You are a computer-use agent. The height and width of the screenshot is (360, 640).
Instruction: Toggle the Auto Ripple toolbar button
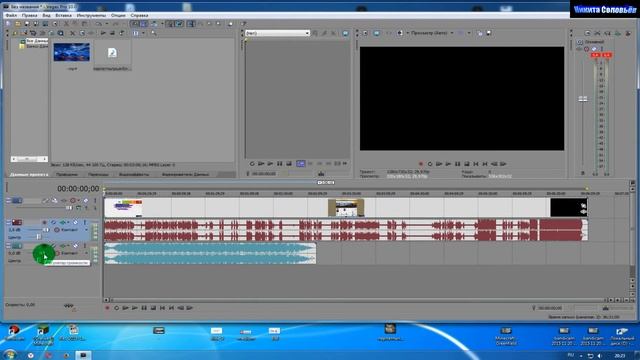(x=154, y=24)
